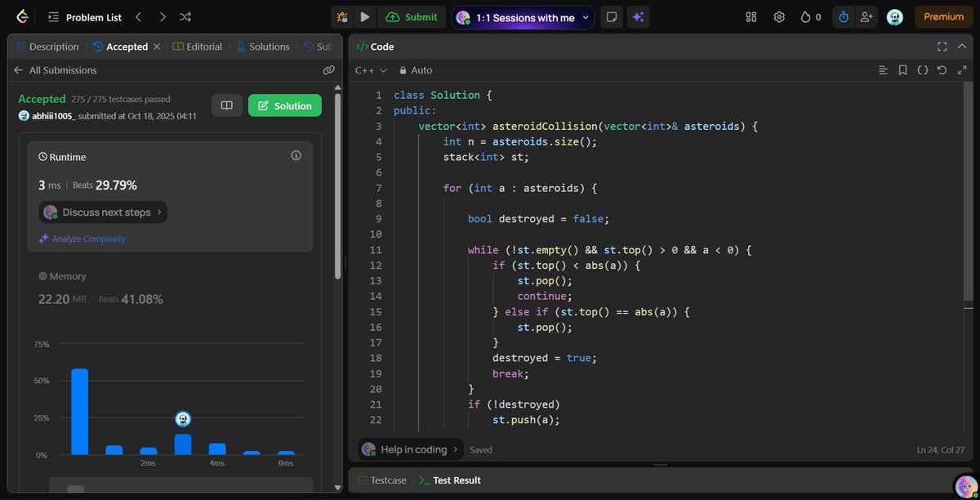
Task: Click the Premium button
Action: coord(943,17)
